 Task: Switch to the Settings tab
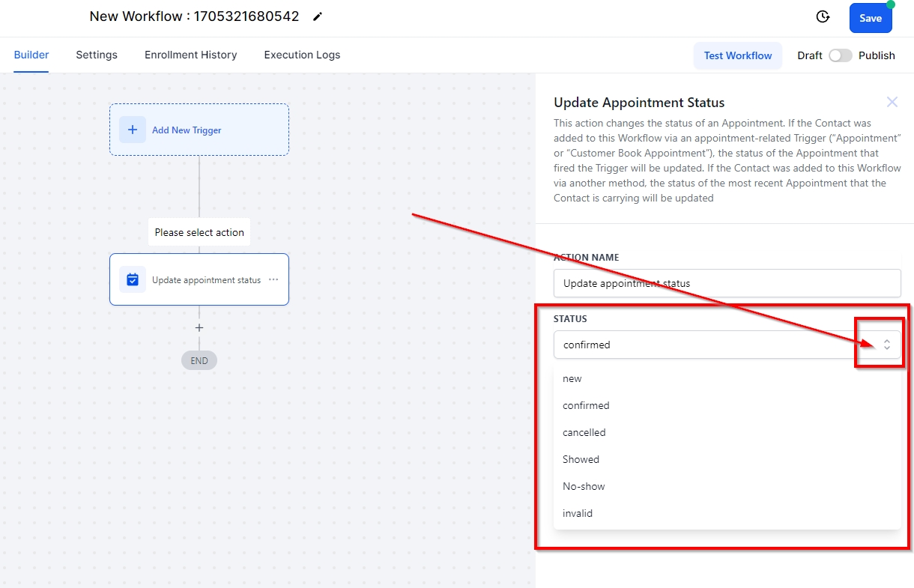click(x=97, y=55)
